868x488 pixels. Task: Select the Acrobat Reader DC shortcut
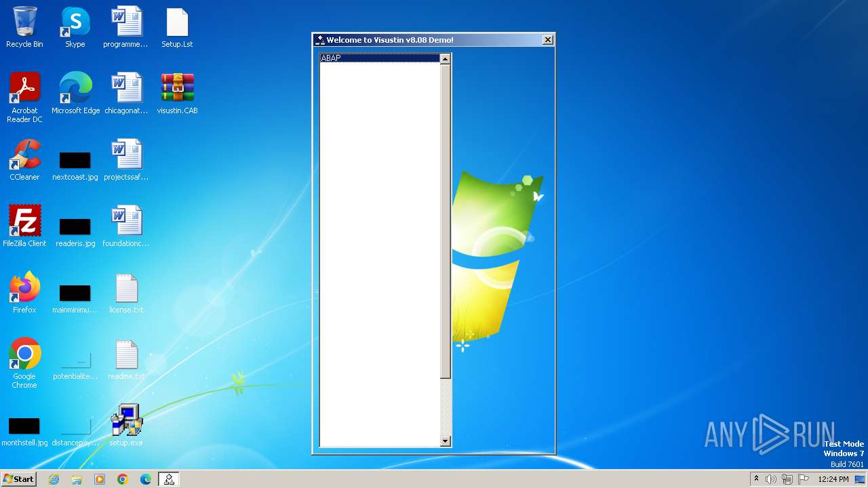point(24,98)
